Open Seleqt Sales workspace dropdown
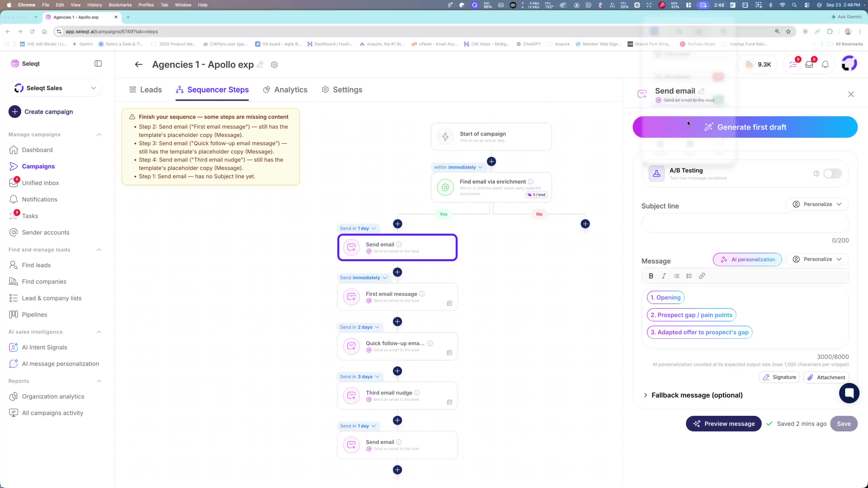The height and width of the screenshot is (488, 868). pyautogui.click(x=55, y=88)
